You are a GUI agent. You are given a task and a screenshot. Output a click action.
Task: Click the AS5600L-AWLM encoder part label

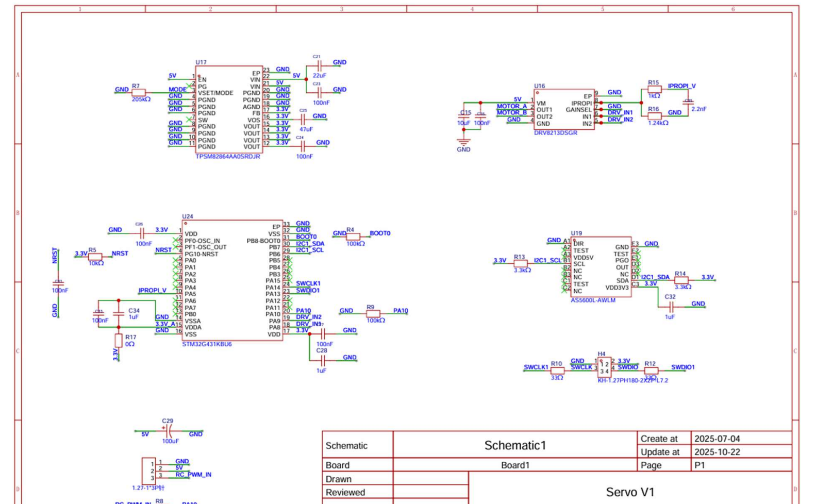tap(593, 300)
